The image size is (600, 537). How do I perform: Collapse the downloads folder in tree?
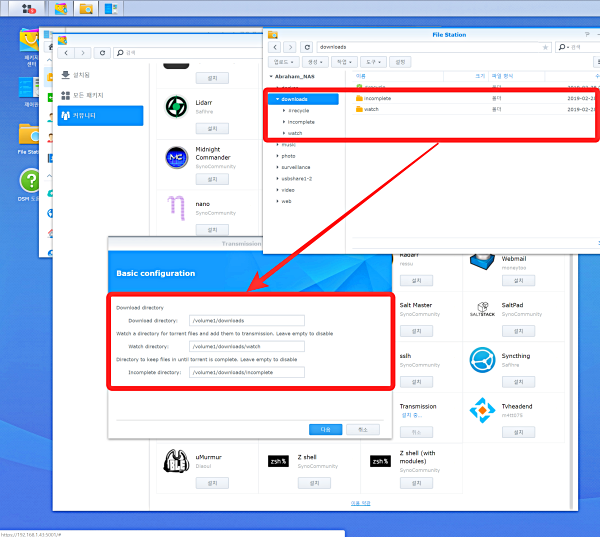[277, 99]
